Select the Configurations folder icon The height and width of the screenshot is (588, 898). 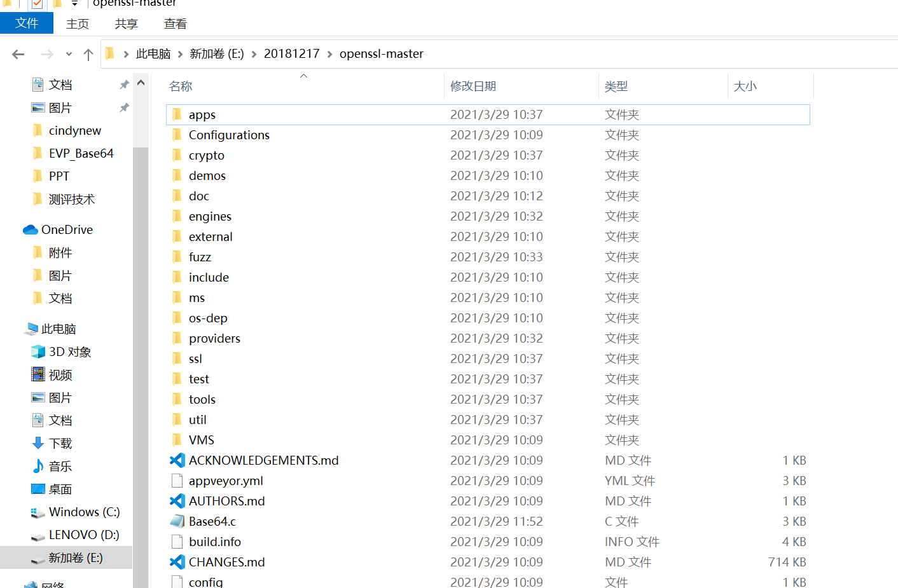(177, 135)
